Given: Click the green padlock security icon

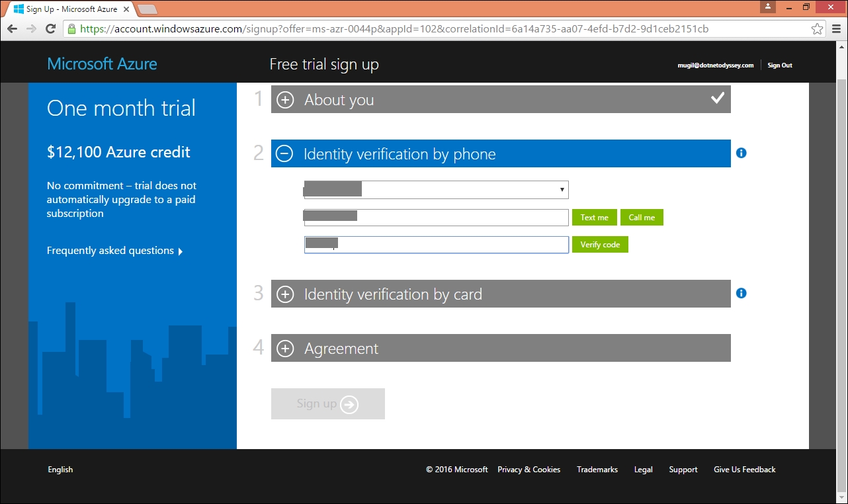Looking at the screenshot, I should point(71,29).
